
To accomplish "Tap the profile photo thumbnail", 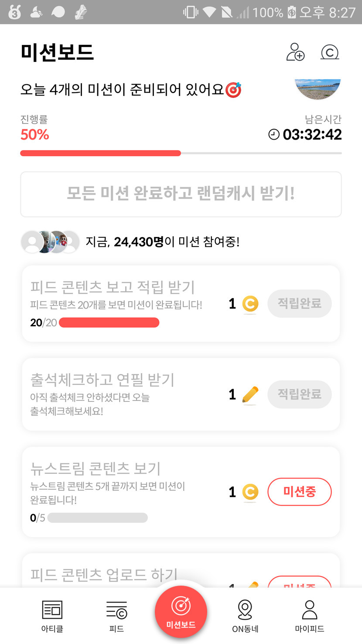I will (318, 89).
